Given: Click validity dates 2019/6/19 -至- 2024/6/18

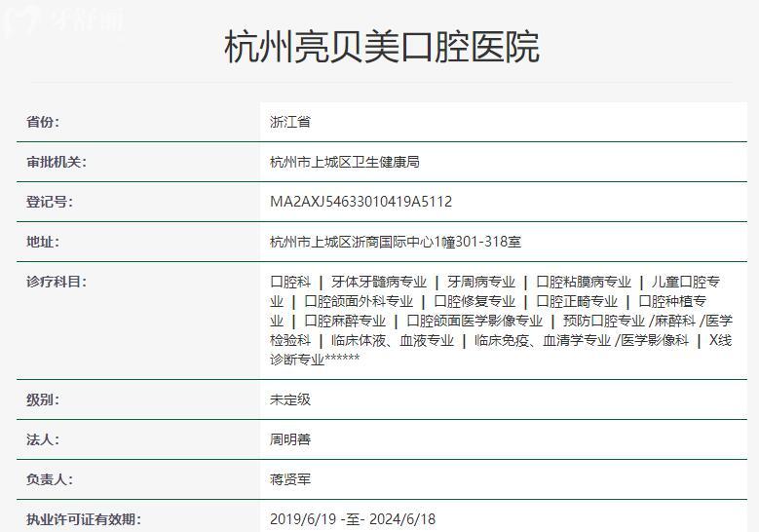Looking at the screenshot, I should pyautogui.click(x=353, y=519).
